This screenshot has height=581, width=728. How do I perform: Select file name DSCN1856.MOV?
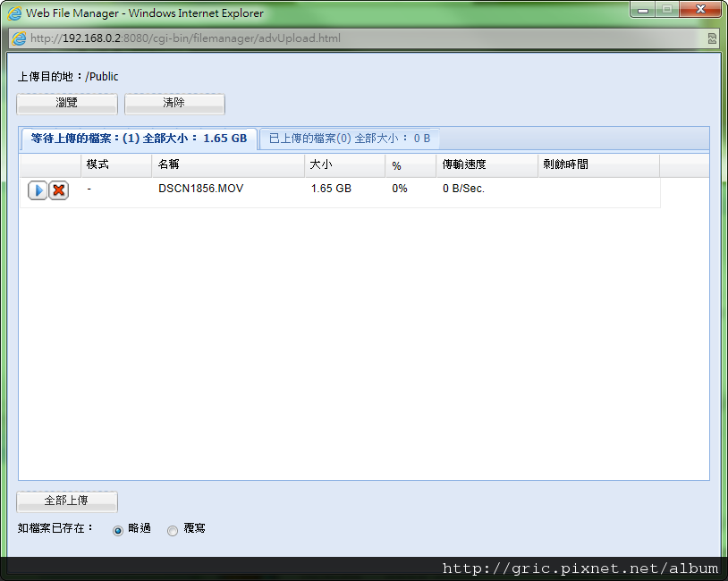point(200,189)
